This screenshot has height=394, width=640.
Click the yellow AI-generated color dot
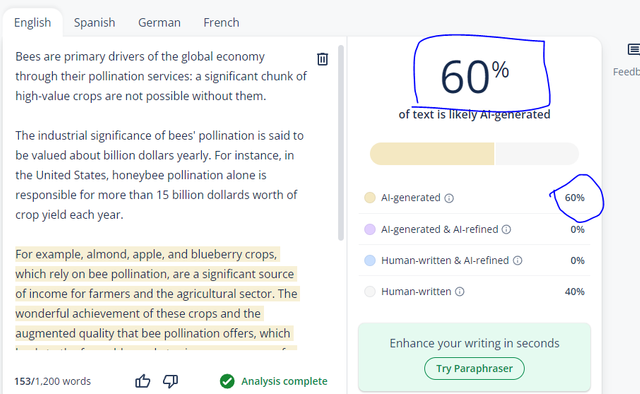pyautogui.click(x=370, y=198)
